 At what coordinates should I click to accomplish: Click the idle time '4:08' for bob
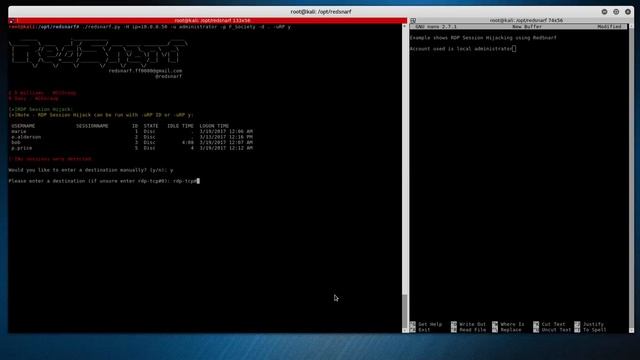188,142
